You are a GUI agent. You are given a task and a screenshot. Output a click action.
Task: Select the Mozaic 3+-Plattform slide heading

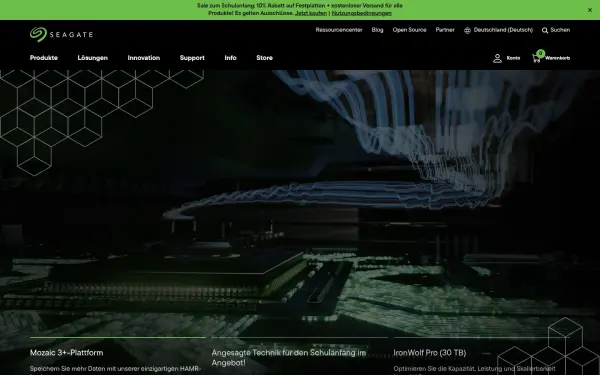[67, 353]
